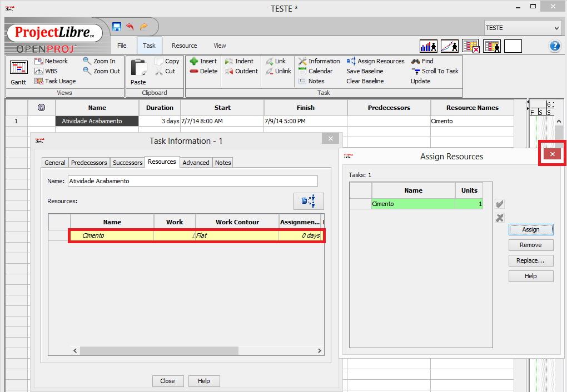The width and height of the screenshot is (567, 392).
Task: Switch to the Resource ribbon tab
Action: [x=184, y=46]
